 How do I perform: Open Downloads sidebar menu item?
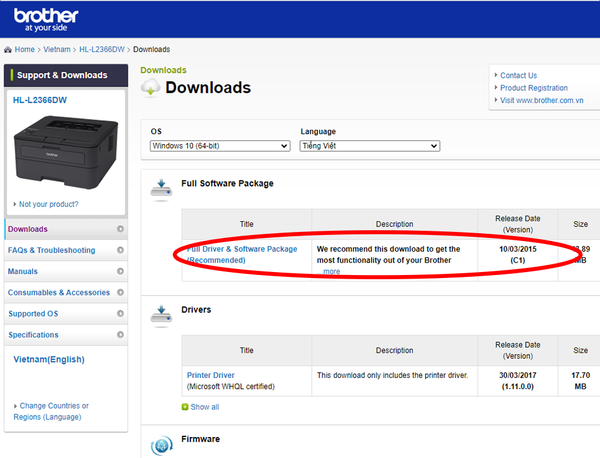point(66,229)
